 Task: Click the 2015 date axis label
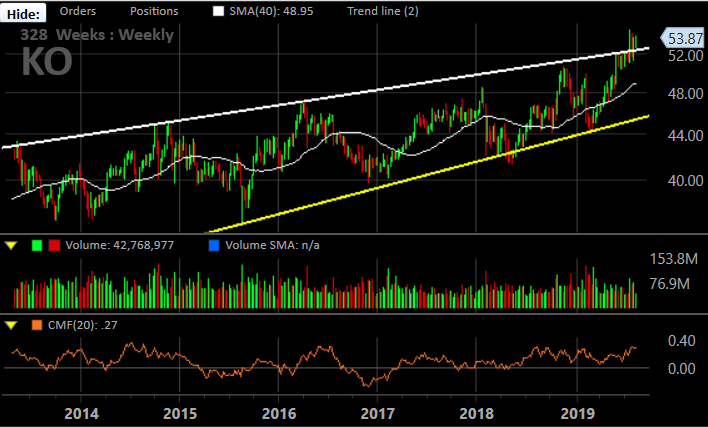[180, 413]
